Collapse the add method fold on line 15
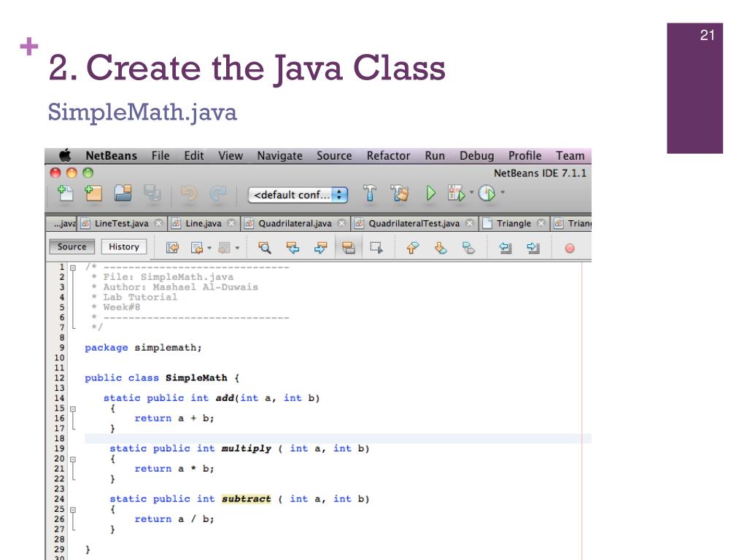This screenshot has height=560, width=747. [74, 409]
